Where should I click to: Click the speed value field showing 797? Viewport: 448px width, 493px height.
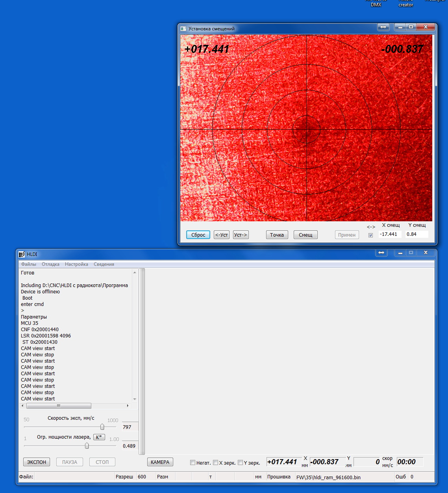[x=130, y=427]
